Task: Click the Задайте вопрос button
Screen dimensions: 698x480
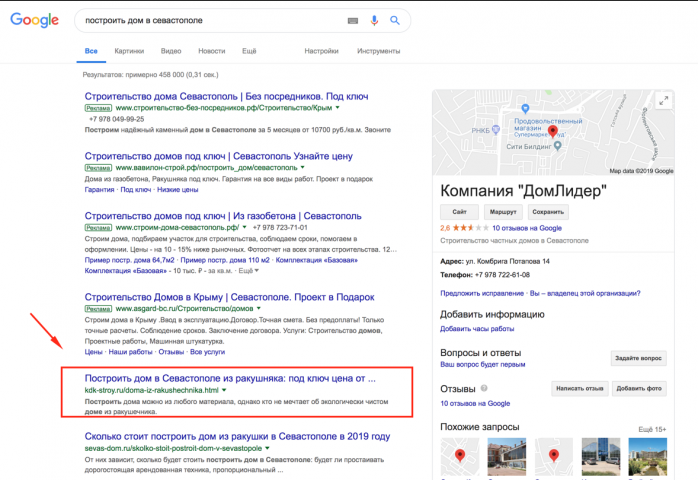Action: coord(638,358)
